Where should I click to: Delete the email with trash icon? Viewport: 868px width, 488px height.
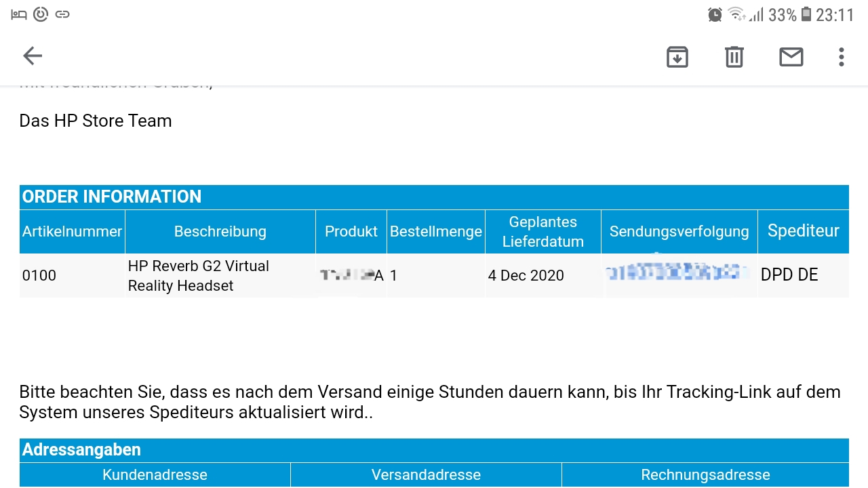point(734,57)
